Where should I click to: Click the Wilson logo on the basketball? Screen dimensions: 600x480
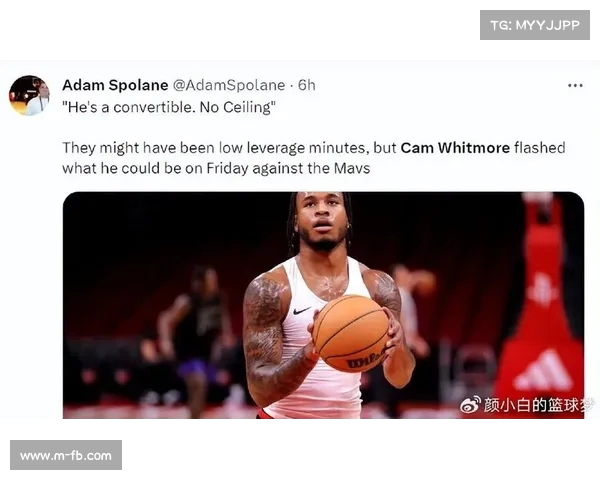366,360
